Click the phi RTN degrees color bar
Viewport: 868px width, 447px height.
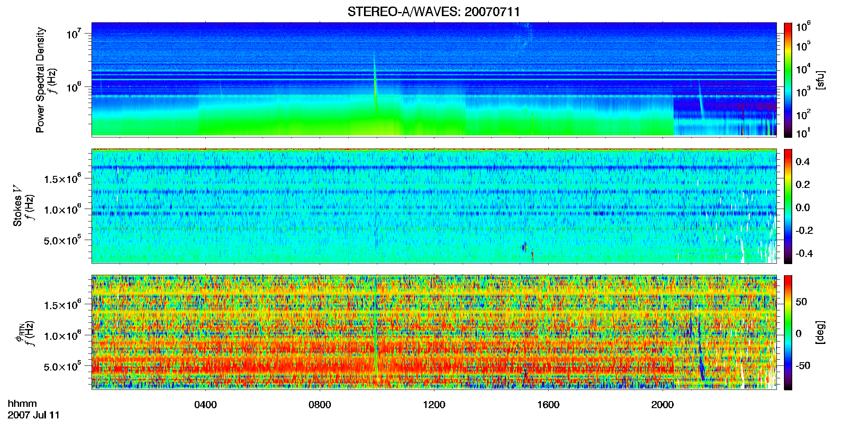pyautogui.click(x=788, y=332)
